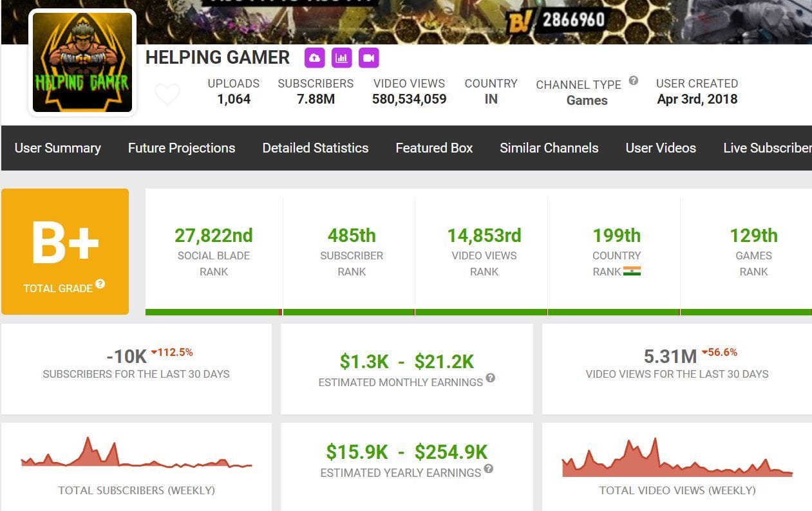The image size is (812, 511).
Task: Select the Similar Channels tab
Action: pos(549,148)
